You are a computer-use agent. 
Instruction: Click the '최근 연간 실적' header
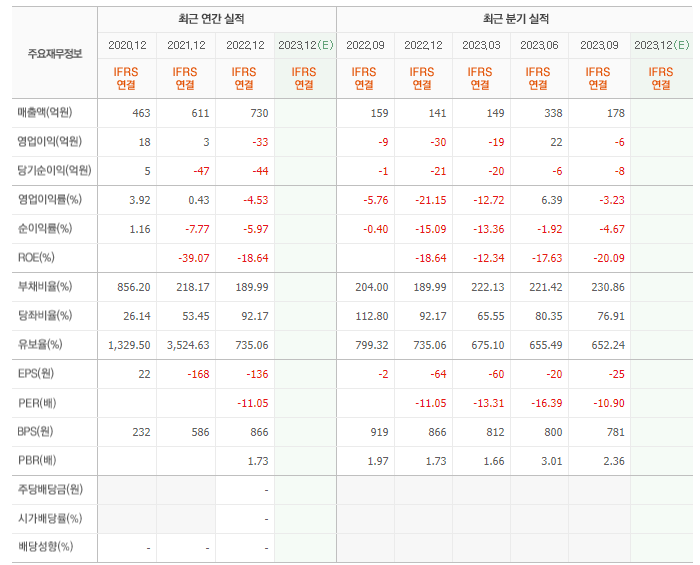(x=211, y=19)
